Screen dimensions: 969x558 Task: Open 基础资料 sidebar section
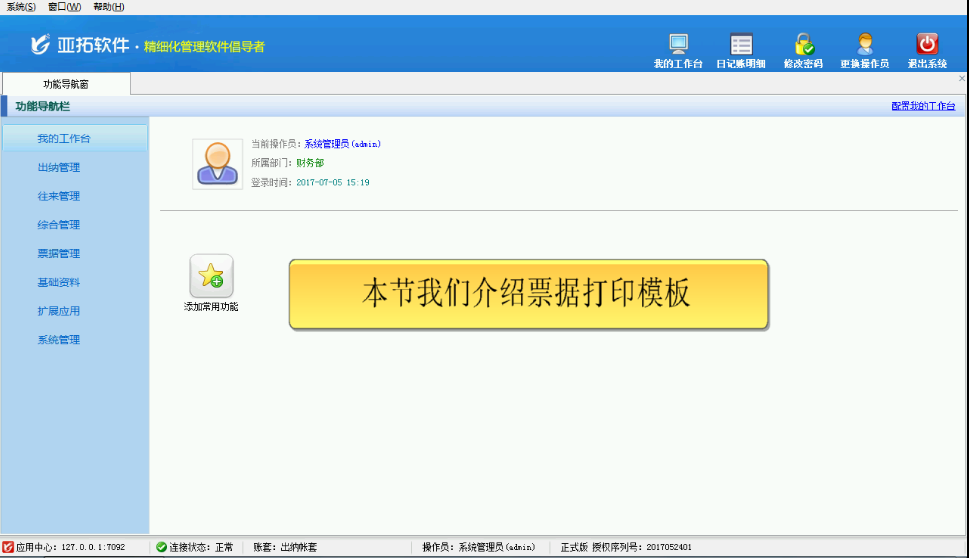[58, 282]
